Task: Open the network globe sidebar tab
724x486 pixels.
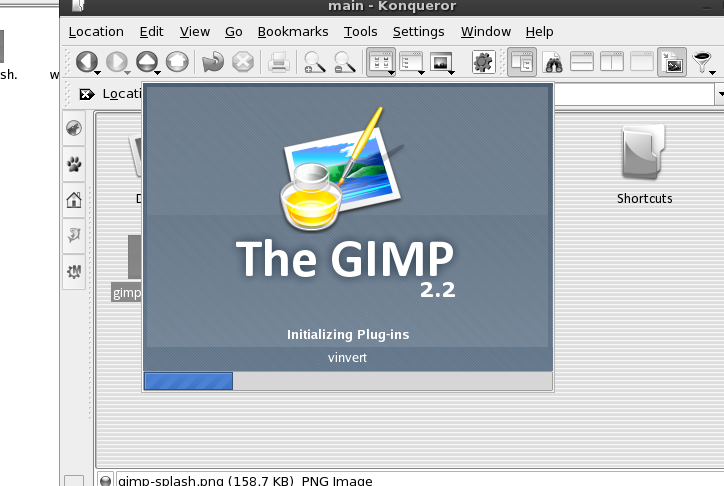Action: 74,128
